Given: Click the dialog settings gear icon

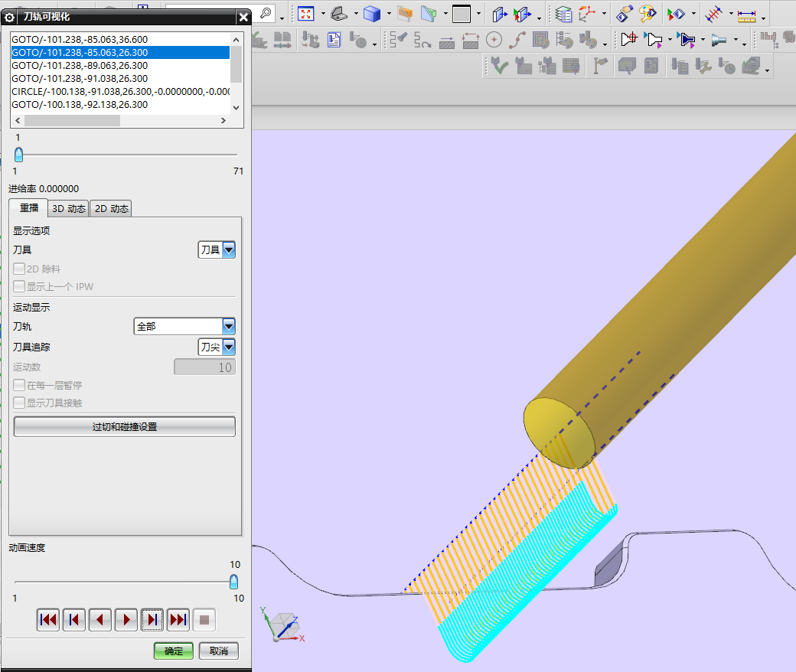Looking at the screenshot, I should [x=9, y=18].
